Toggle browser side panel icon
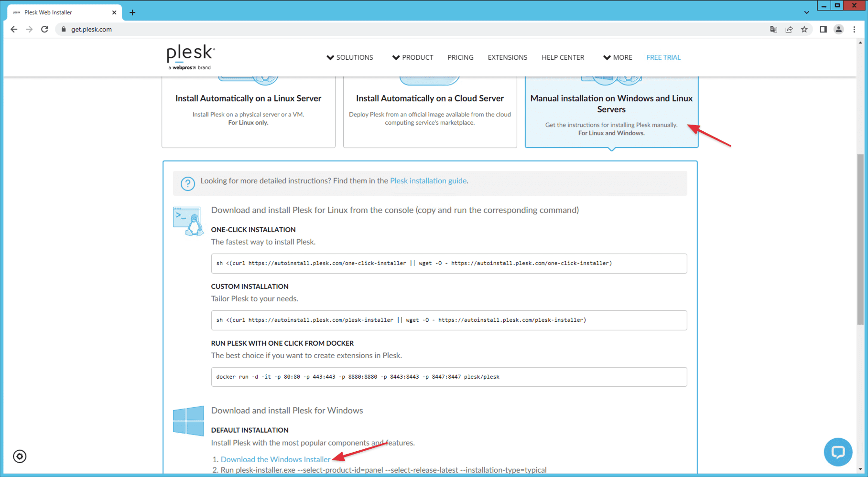The width and height of the screenshot is (868, 477). [823, 30]
